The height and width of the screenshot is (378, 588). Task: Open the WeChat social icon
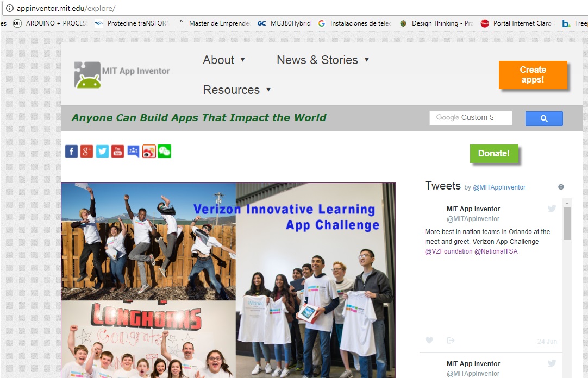point(164,152)
